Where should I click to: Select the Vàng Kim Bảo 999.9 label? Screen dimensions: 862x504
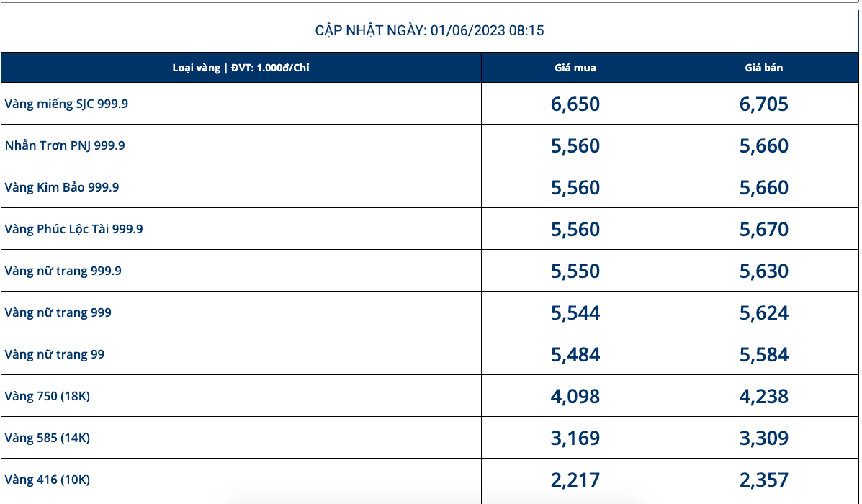[62, 187]
